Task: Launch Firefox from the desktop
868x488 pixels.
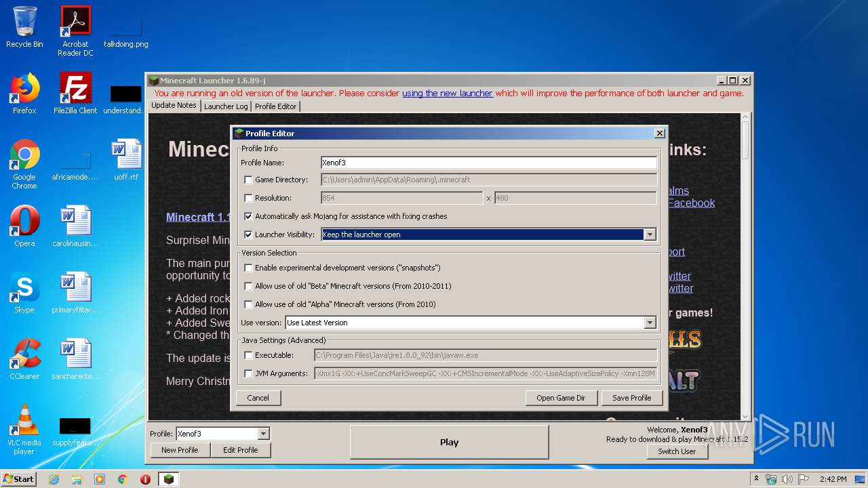Action: point(24,94)
